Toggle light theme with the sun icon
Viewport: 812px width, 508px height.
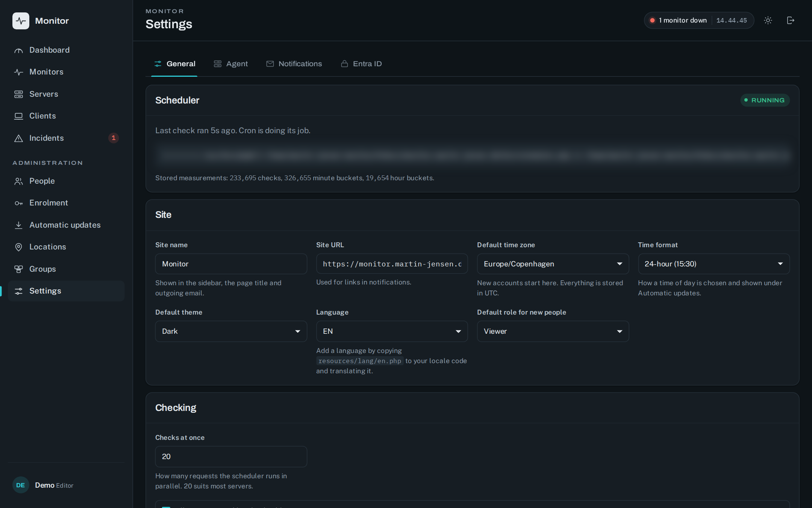[768, 20]
